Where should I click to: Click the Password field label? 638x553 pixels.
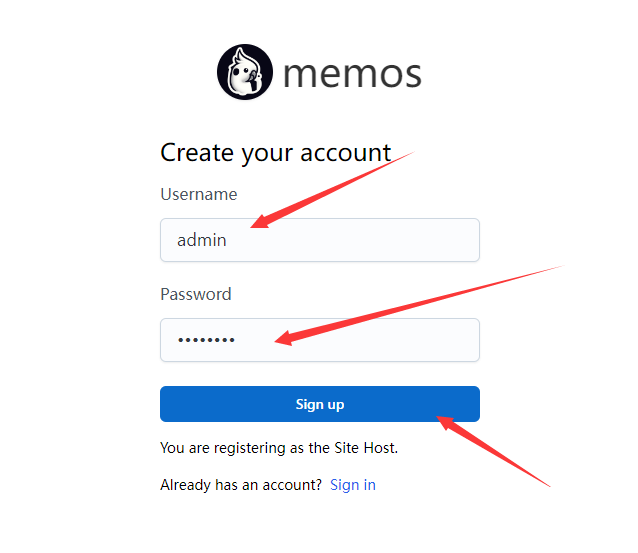coord(196,294)
